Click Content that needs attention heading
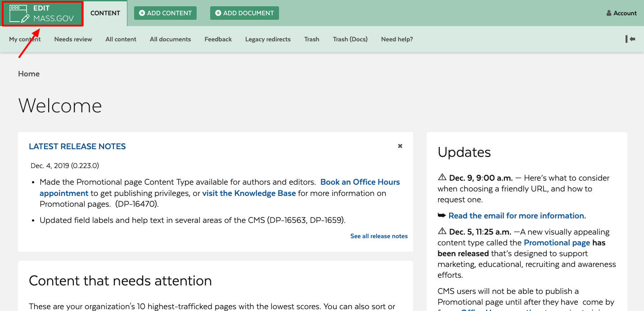The width and height of the screenshot is (644, 311). pyautogui.click(x=120, y=280)
